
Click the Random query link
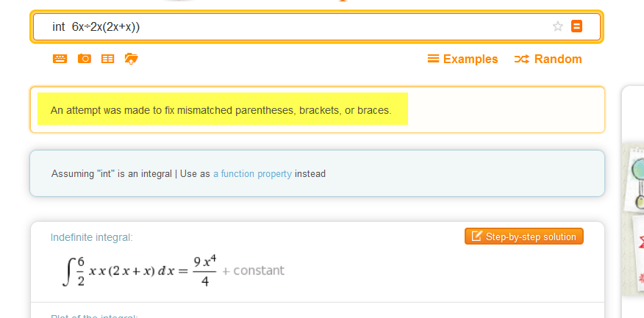coord(558,59)
